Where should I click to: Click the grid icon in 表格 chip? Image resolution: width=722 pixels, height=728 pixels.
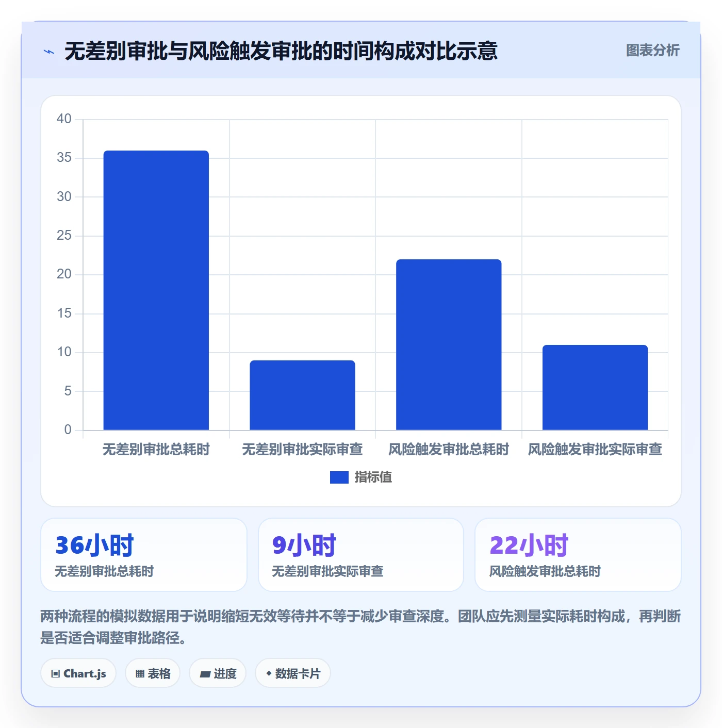point(140,674)
